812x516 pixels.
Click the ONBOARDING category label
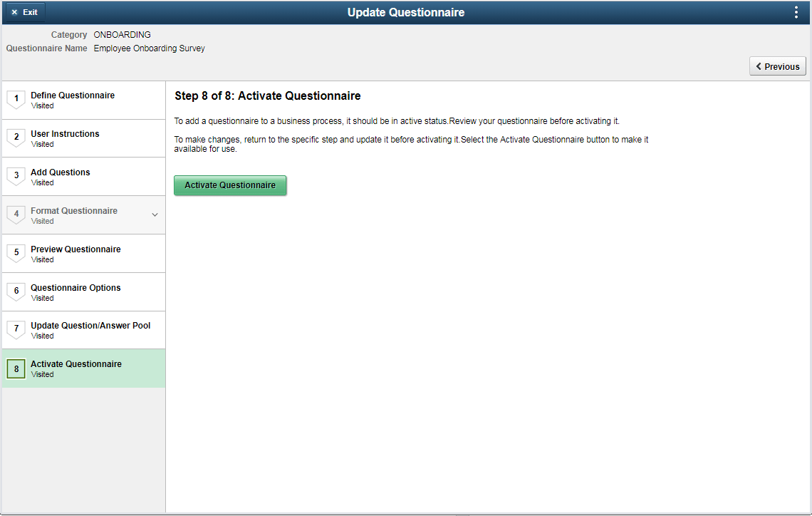point(122,34)
